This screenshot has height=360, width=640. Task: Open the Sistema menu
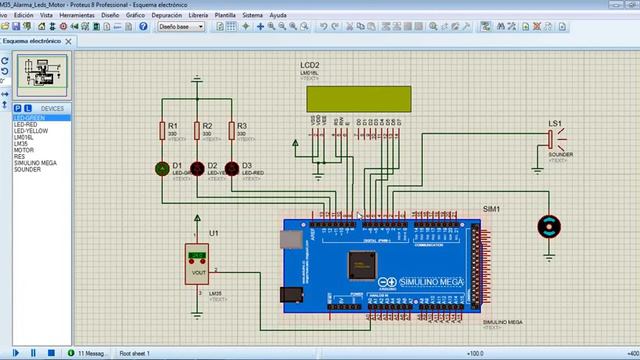tap(253, 15)
